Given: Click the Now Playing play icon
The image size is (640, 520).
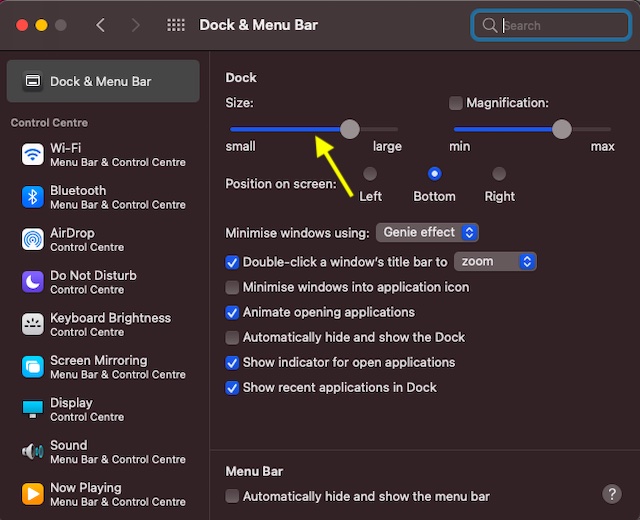Looking at the screenshot, I should [33, 494].
